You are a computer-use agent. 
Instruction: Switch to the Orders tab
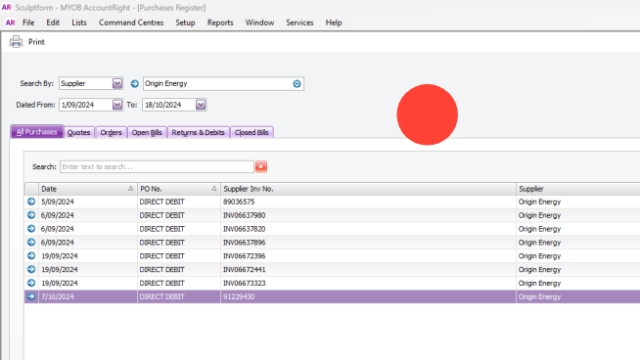click(x=111, y=132)
